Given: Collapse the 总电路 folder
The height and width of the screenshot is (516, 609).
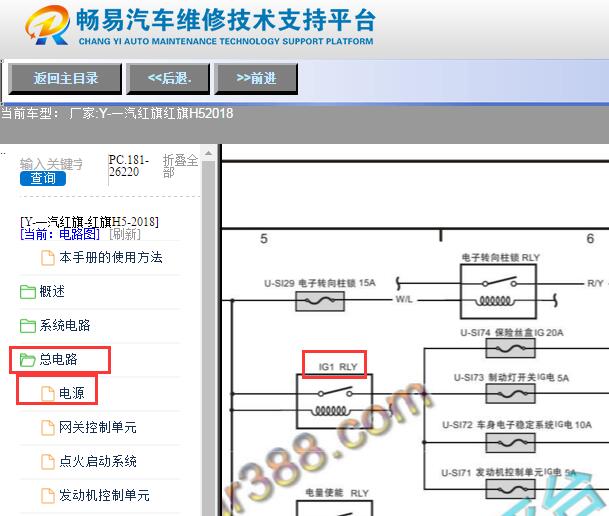Looking at the screenshot, I should click(58, 359).
